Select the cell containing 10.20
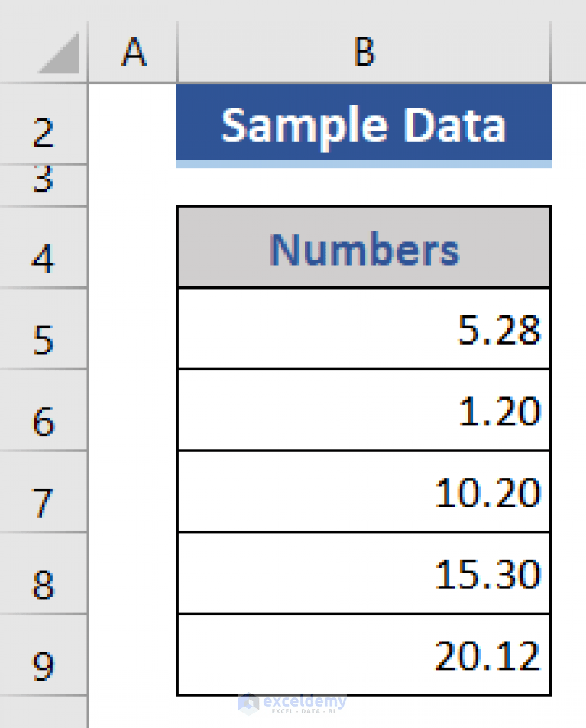Image resolution: width=586 pixels, height=728 pixels. 364,491
